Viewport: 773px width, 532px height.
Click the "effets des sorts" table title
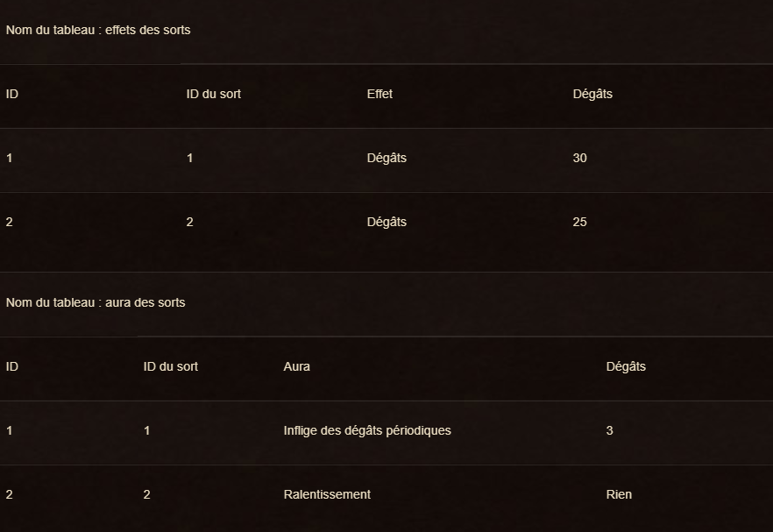pyautogui.click(x=98, y=30)
